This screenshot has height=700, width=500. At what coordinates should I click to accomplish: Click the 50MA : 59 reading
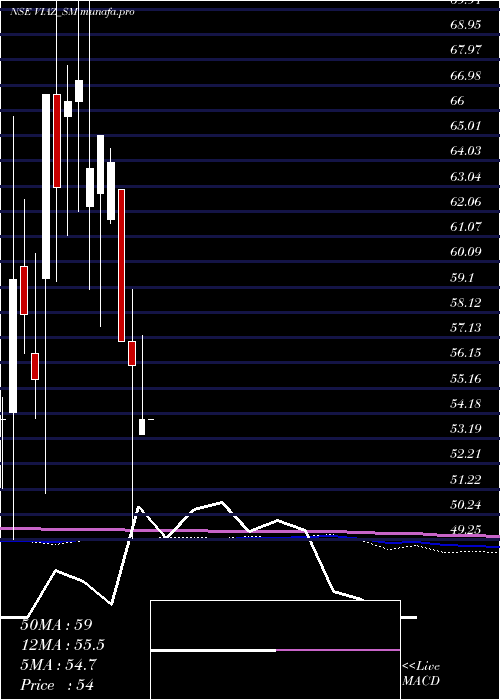pos(56,625)
